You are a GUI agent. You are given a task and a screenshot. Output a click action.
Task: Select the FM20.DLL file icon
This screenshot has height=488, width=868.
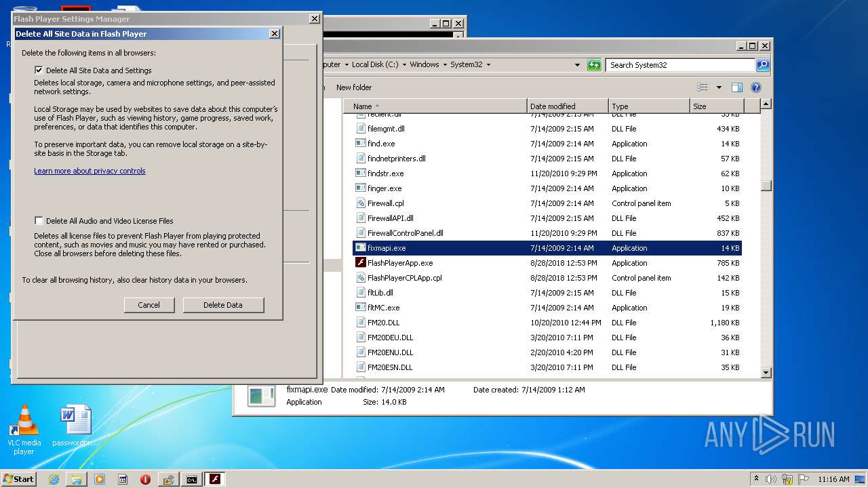[x=361, y=323]
